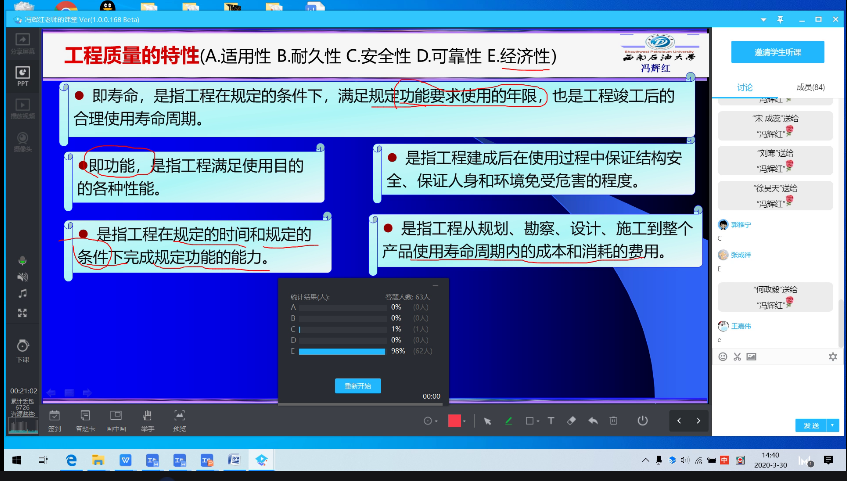Select the eraser tool
This screenshot has height=481, width=847.
tap(571, 421)
